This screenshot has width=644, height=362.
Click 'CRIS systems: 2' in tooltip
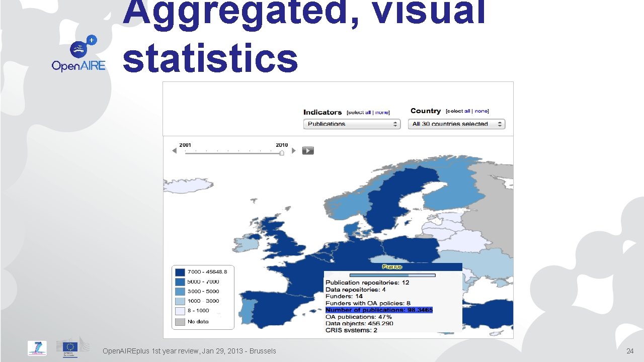point(352,330)
